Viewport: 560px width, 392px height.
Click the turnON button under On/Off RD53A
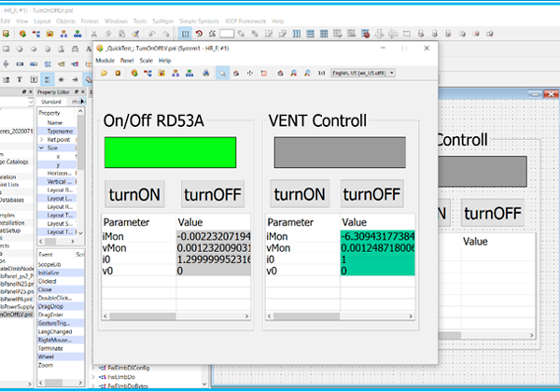(x=134, y=194)
